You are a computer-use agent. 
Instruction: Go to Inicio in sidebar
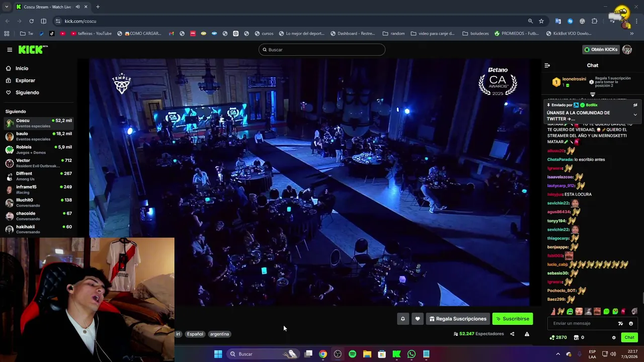(x=38, y=68)
